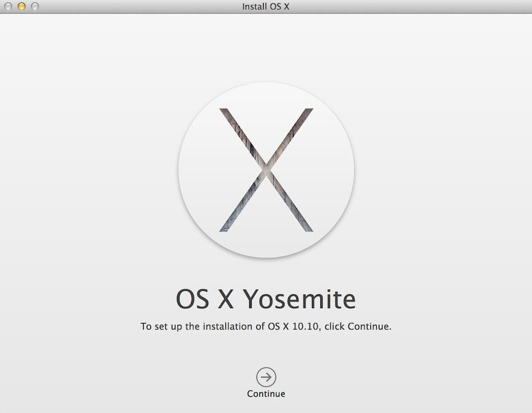Click the installation instruction sentence

pyautogui.click(x=266, y=327)
